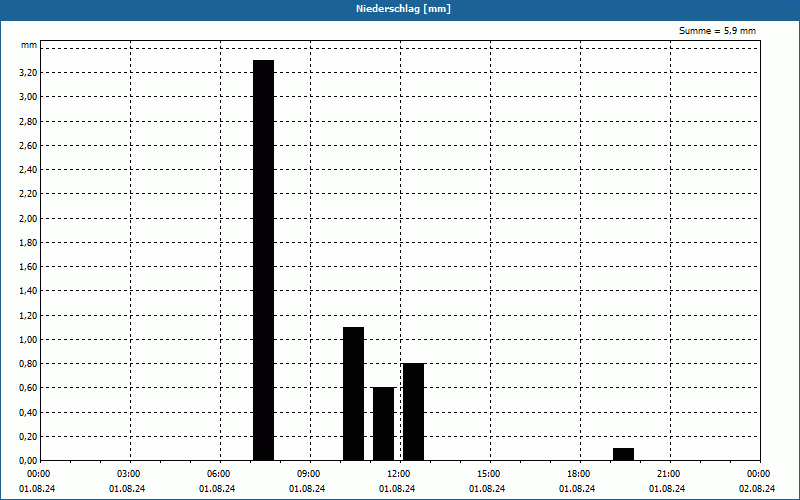
Task: Click the mm unit label on y-axis
Action: (x=29, y=45)
